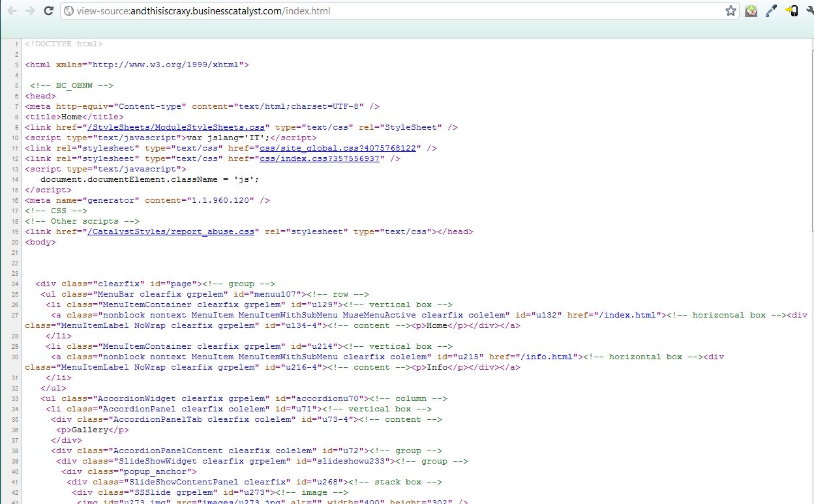Click the id="u273" SSSlide line

pos(210,492)
